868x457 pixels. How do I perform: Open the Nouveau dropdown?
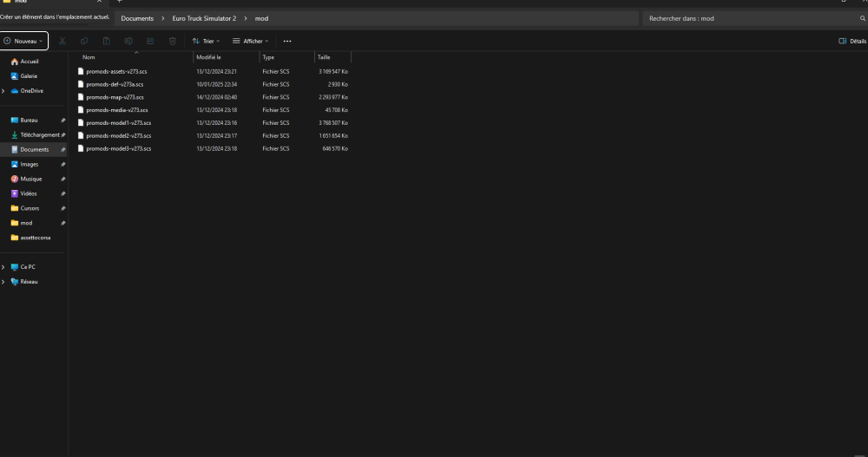click(x=24, y=41)
